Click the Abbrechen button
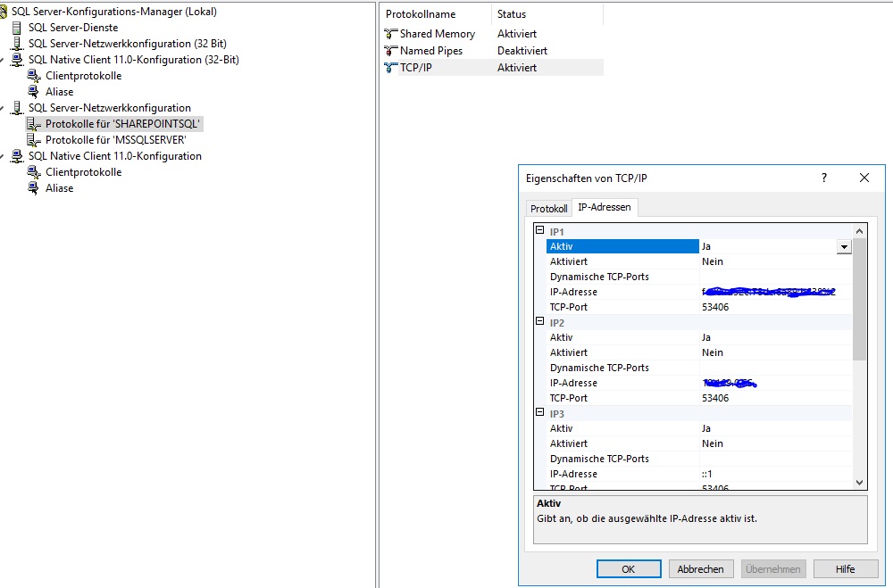 (x=700, y=568)
